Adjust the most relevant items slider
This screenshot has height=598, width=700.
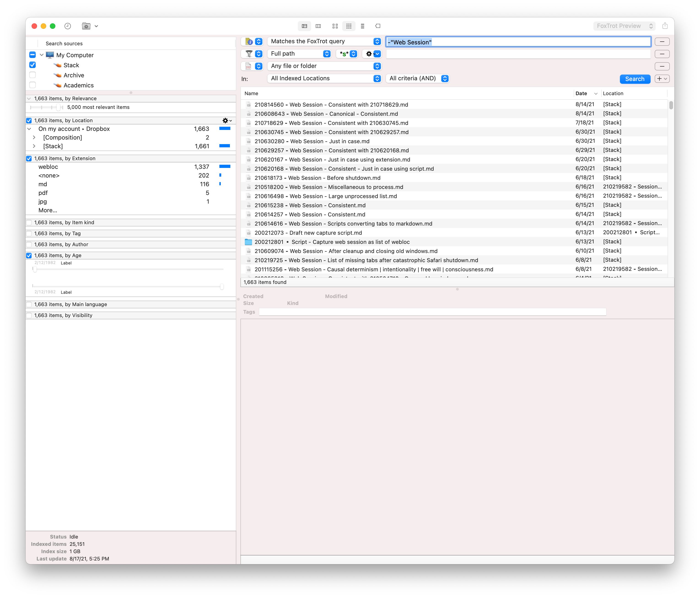(58, 108)
